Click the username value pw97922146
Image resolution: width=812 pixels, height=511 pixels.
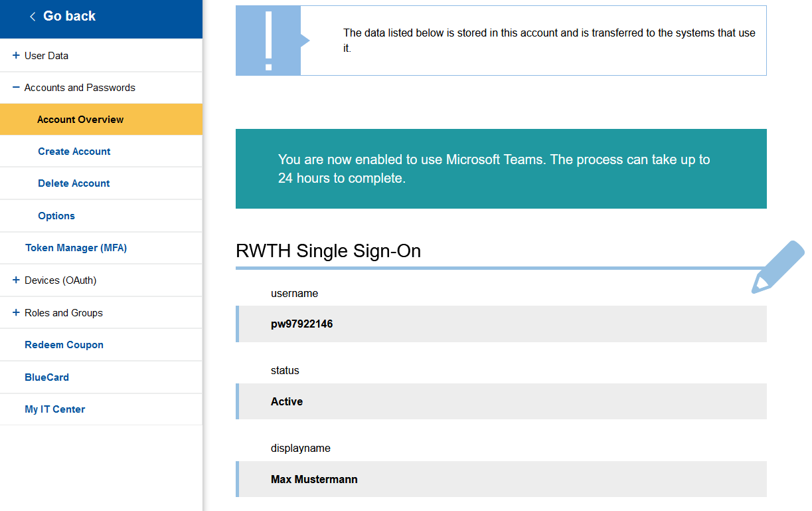click(302, 324)
